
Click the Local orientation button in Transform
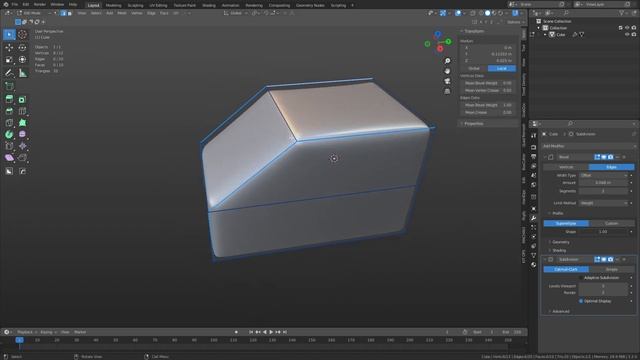[x=502, y=68]
